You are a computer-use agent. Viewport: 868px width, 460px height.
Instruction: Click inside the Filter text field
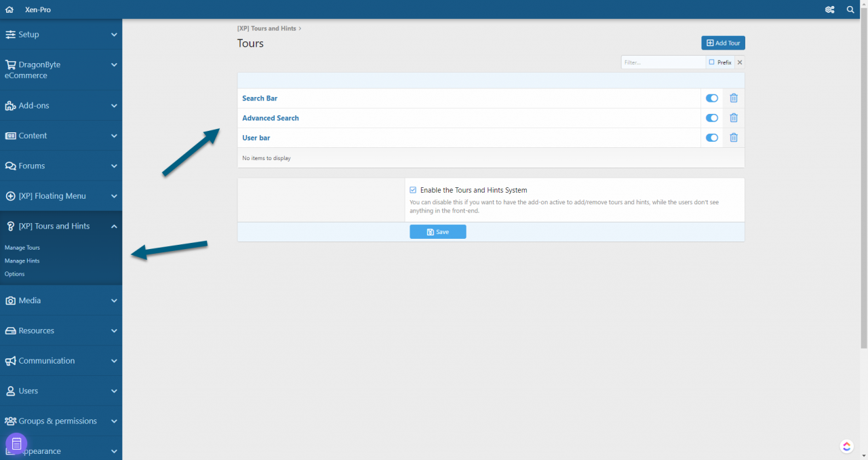coord(663,62)
